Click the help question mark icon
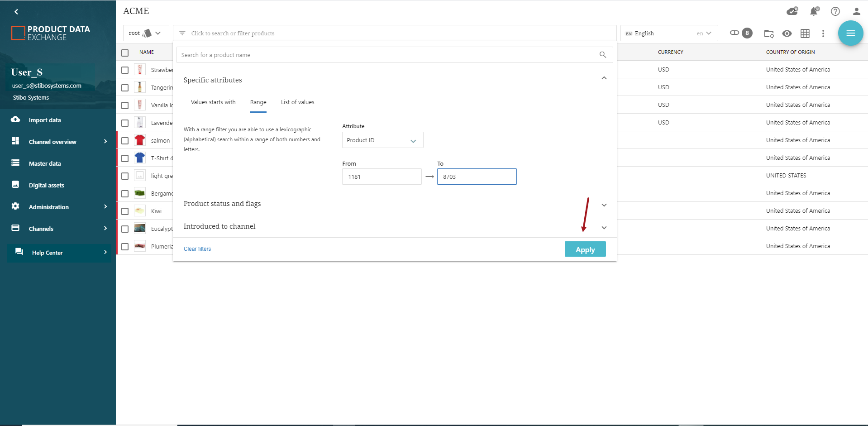This screenshot has height=426, width=868. (835, 11)
